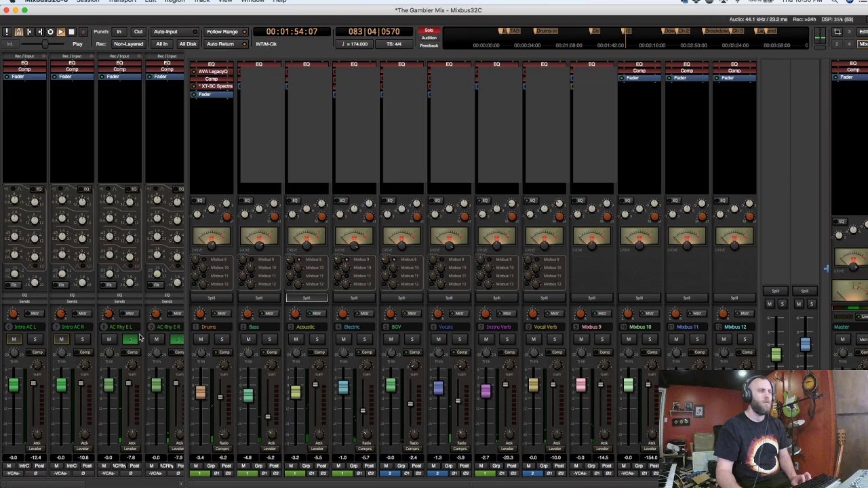Click the All In button
This screenshot has width=868, height=488.
(x=161, y=44)
